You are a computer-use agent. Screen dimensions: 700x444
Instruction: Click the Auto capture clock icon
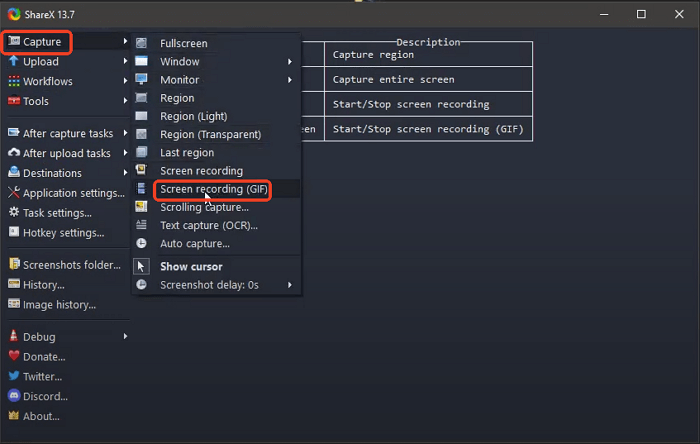tap(142, 243)
